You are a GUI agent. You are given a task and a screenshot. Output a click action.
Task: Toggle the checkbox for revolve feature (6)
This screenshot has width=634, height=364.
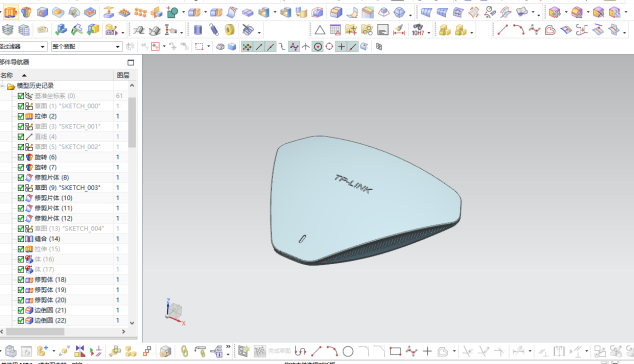tap(21, 157)
